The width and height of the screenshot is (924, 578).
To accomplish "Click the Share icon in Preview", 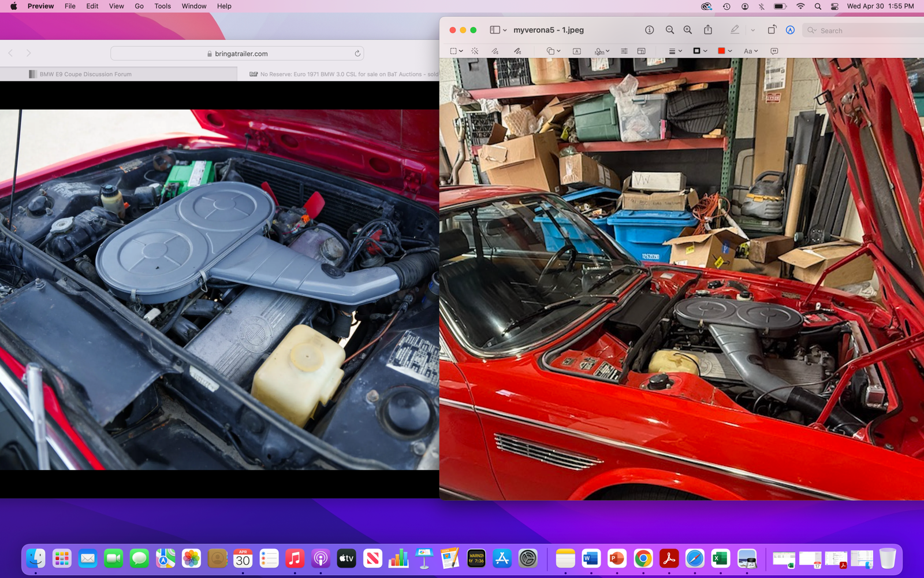I will click(x=707, y=30).
